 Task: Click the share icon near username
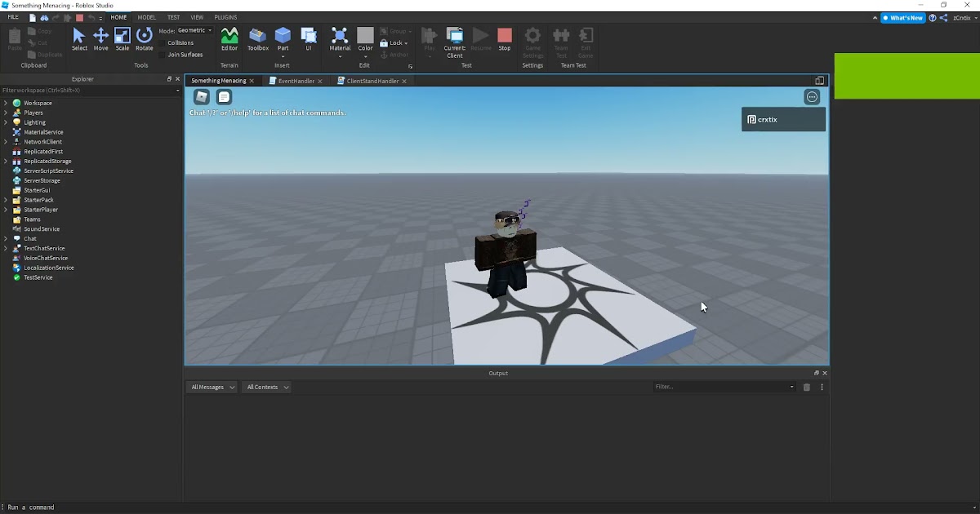pos(944,18)
